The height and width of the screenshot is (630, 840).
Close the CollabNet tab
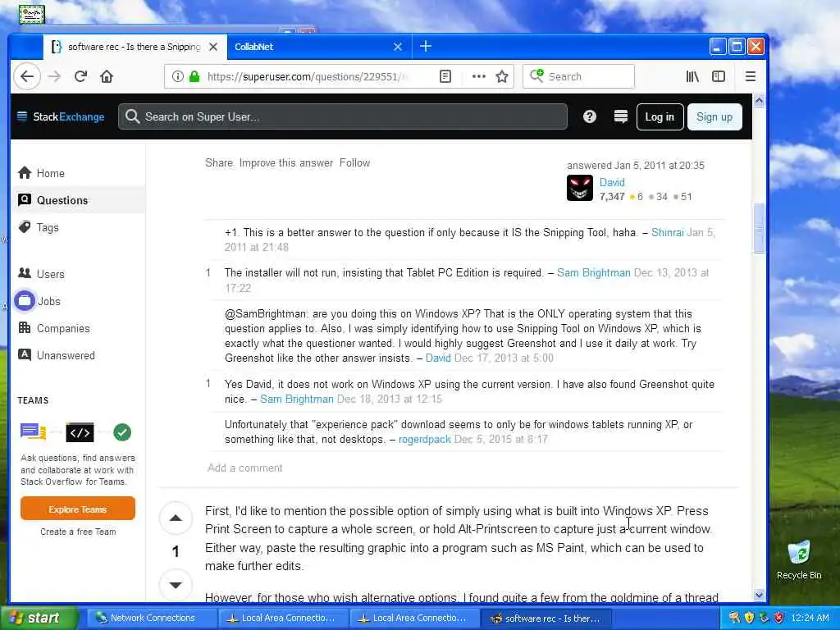[398, 47]
